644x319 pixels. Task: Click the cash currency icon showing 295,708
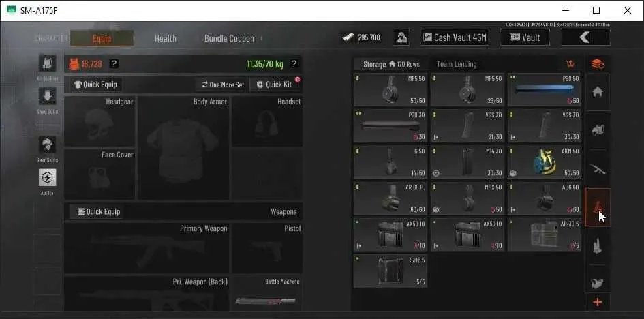tap(348, 37)
